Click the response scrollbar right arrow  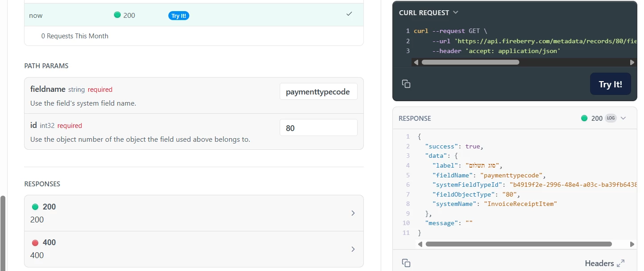632,244
